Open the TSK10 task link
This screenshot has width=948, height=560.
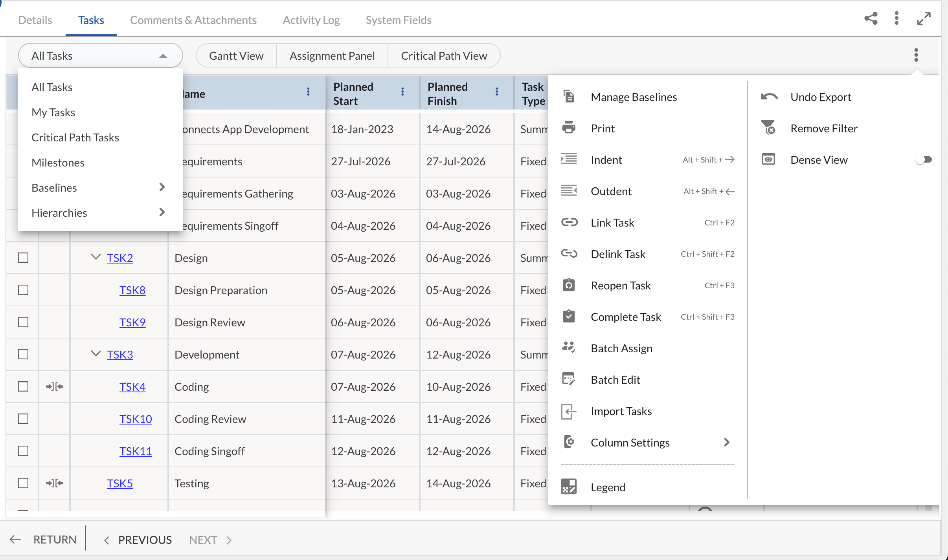coord(136,419)
